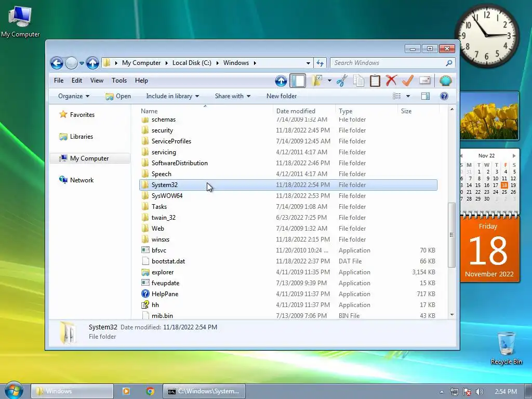This screenshot has height=399, width=532.
Task: Click the volume speaker icon in system tray
Action: [x=479, y=392]
